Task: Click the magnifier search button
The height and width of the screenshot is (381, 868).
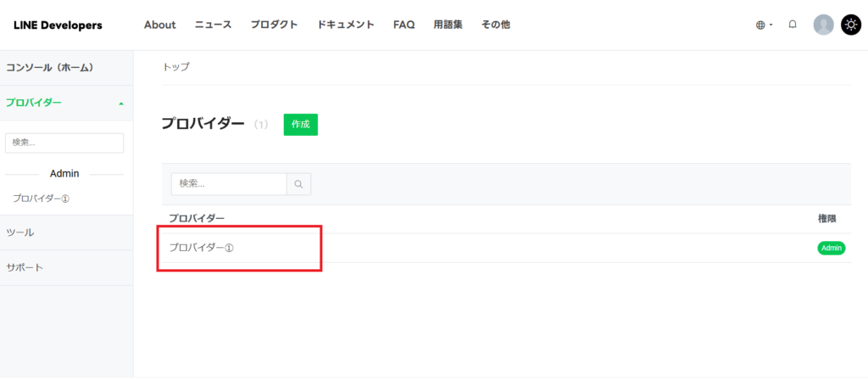Action: [298, 183]
